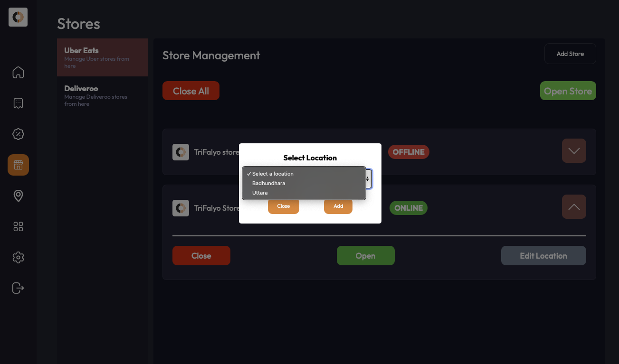Image resolution: width=619 pixels, height=364 pixels.
Task: Open the settings gear icon
Action: [x=18, y=257]
